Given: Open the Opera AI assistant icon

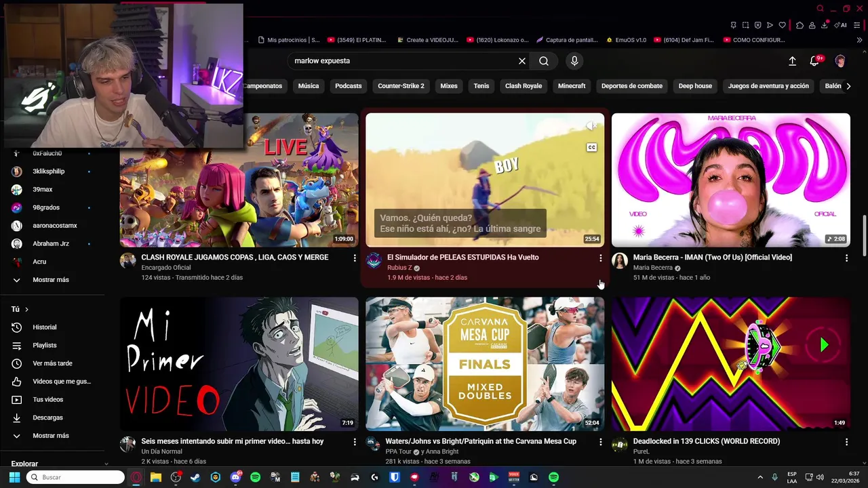Looking at the screenshot, I should (x=840, y=25).
